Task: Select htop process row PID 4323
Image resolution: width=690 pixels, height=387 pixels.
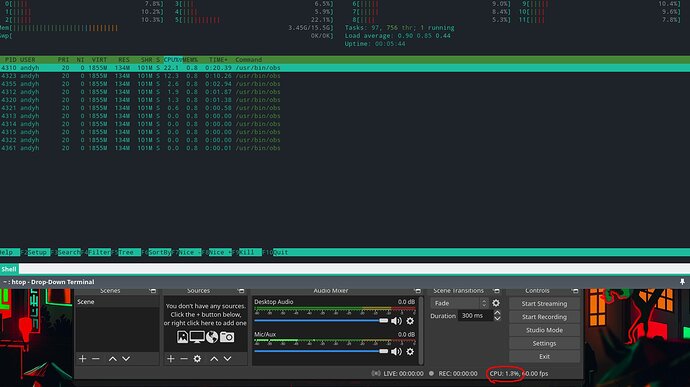Action: pos(345,76)
